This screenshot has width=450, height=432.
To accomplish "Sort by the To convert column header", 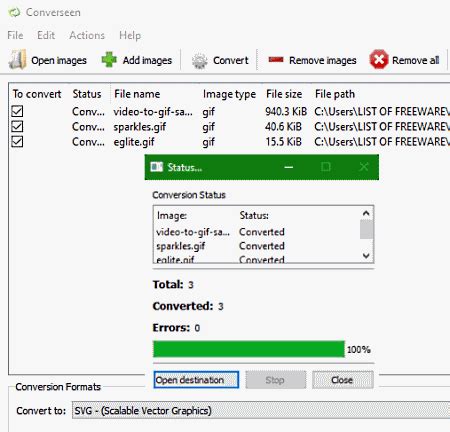I will (37, 94).
